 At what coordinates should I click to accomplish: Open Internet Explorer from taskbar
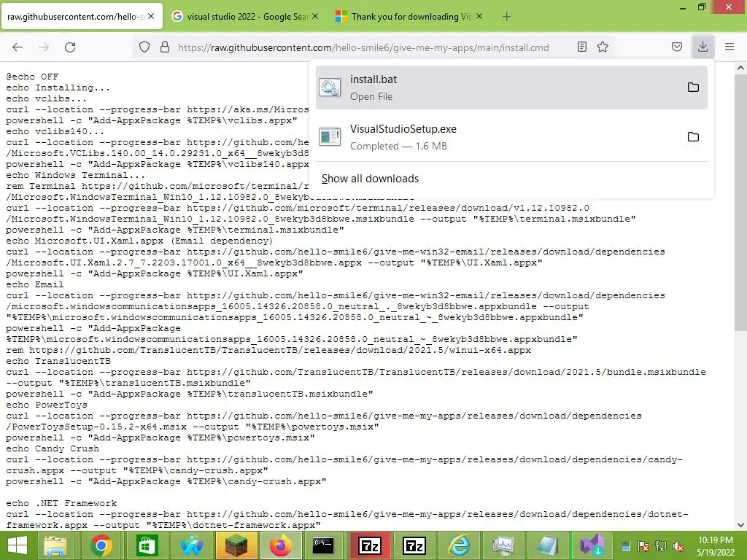tap(459, 545)
